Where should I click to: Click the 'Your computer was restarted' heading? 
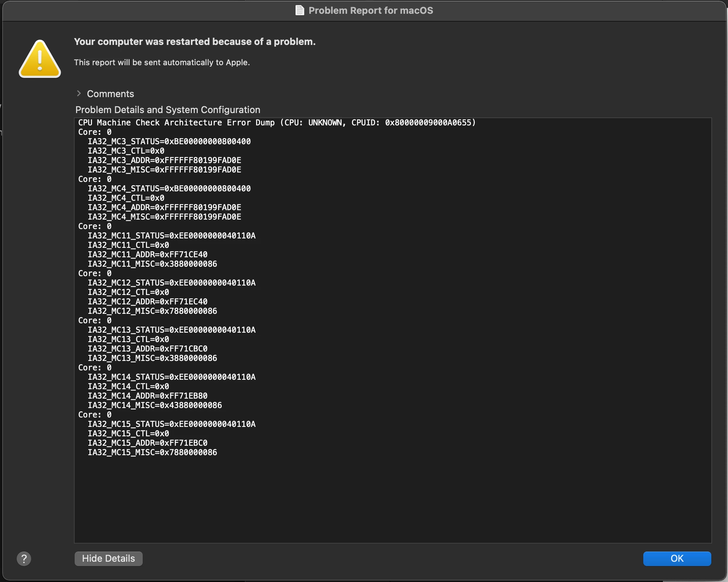[195, 42]
